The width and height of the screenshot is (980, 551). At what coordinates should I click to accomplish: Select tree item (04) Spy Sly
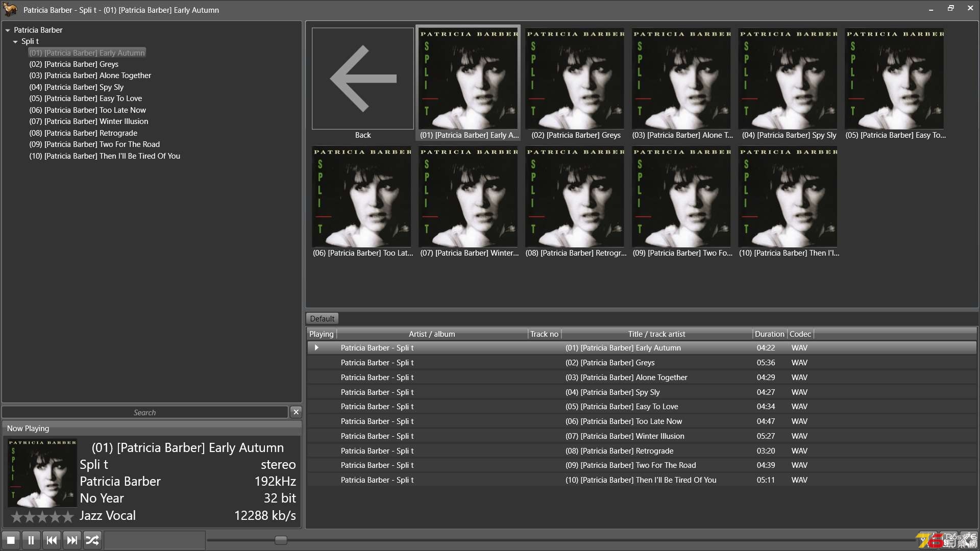coord(76,87)
